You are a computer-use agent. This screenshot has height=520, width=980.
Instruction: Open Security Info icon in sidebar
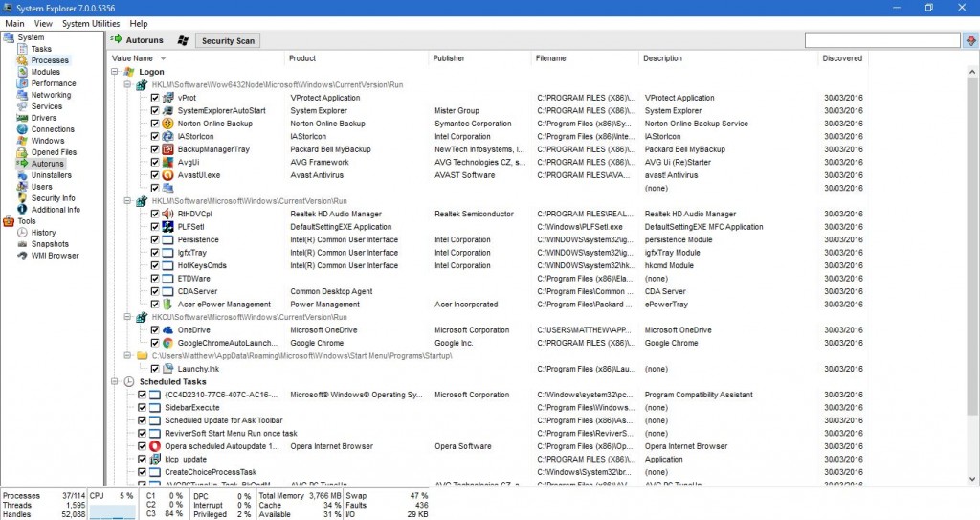[x=22, y=198]
